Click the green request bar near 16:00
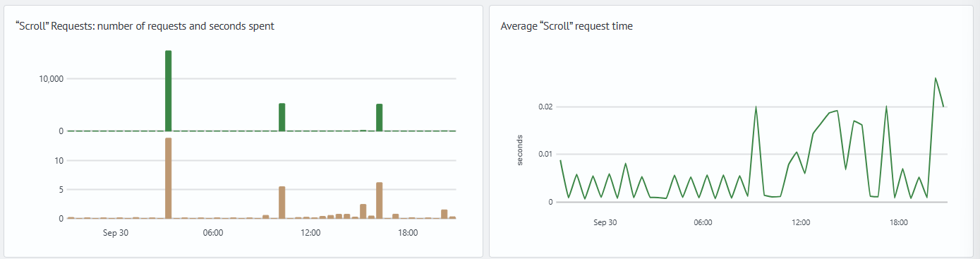The height and width of the screenshot is (259, 980). pyautogui.click(x=380, y=118)
